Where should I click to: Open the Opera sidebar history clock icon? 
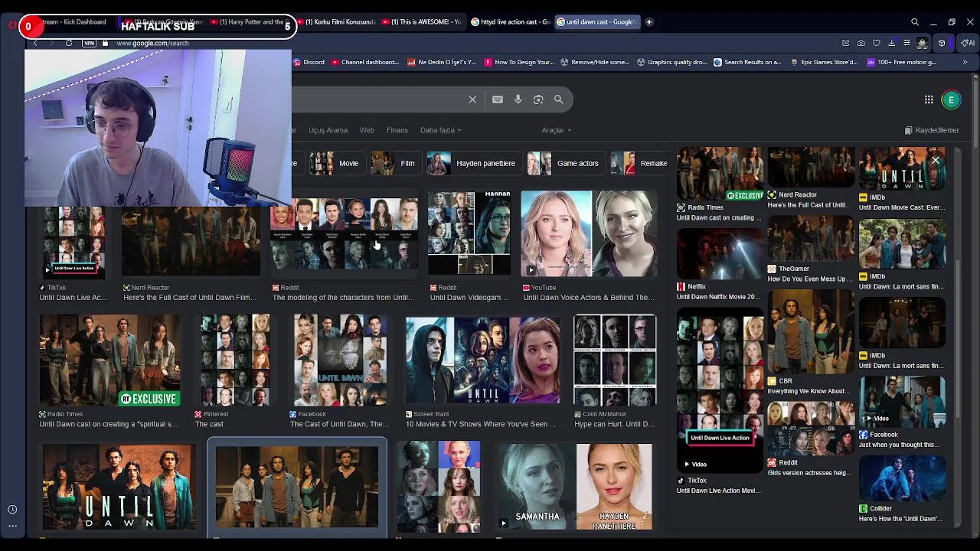(12, 510)
